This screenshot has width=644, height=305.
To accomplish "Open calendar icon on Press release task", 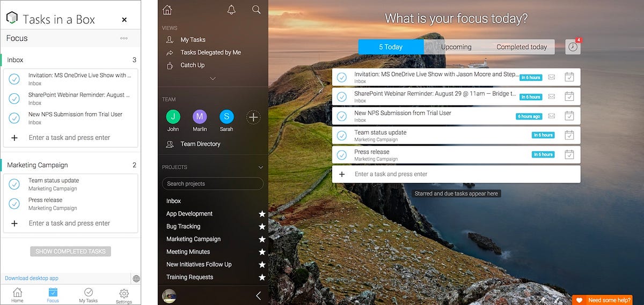I will (569, 154).
